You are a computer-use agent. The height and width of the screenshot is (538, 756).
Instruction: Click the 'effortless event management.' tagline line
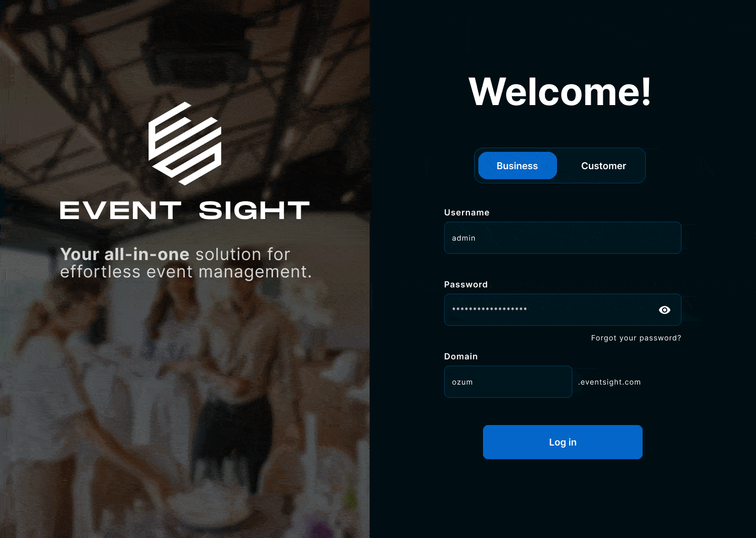pyautogui.click(x=186, y=272)
